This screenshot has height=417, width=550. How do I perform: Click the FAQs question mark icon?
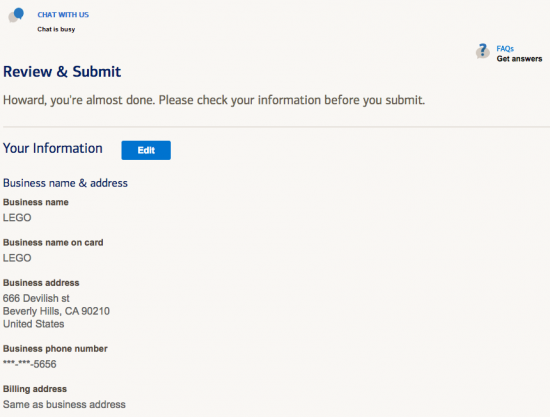(x=483, y=51)
